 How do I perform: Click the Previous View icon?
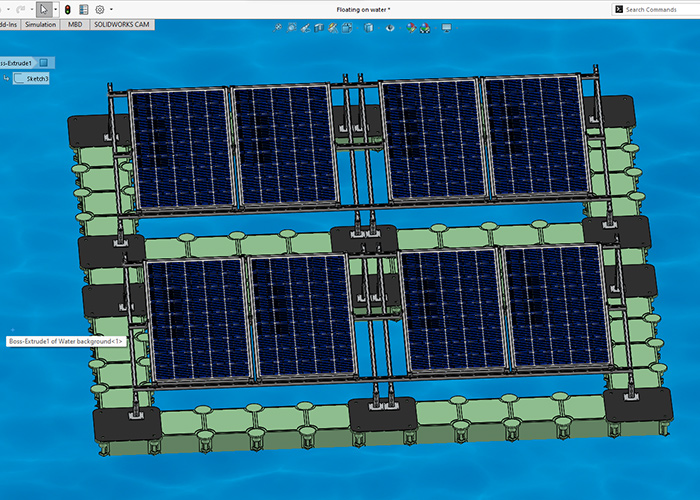pyautogui.click(x=304, y=26)
